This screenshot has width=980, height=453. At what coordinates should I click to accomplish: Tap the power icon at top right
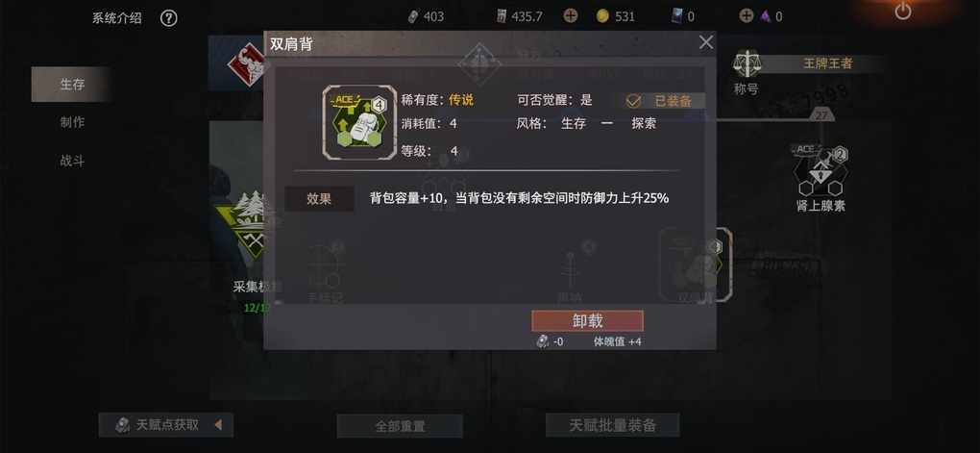point(903,11)
